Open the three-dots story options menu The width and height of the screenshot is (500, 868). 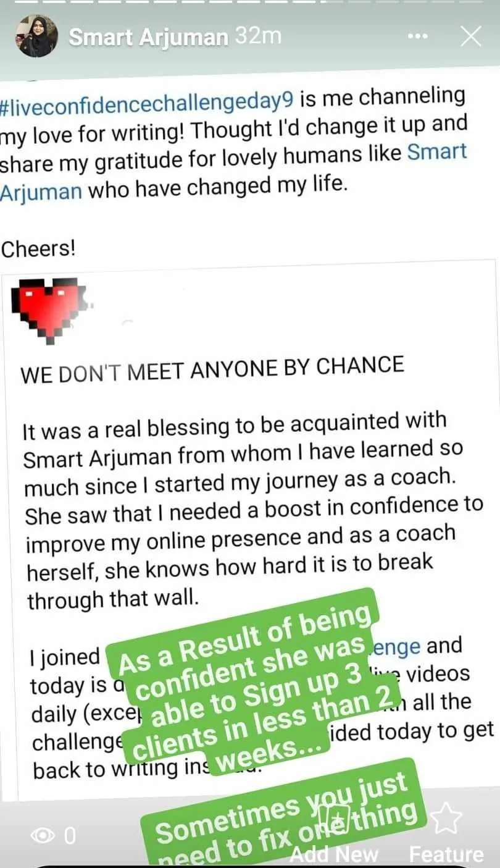[419, 37]
